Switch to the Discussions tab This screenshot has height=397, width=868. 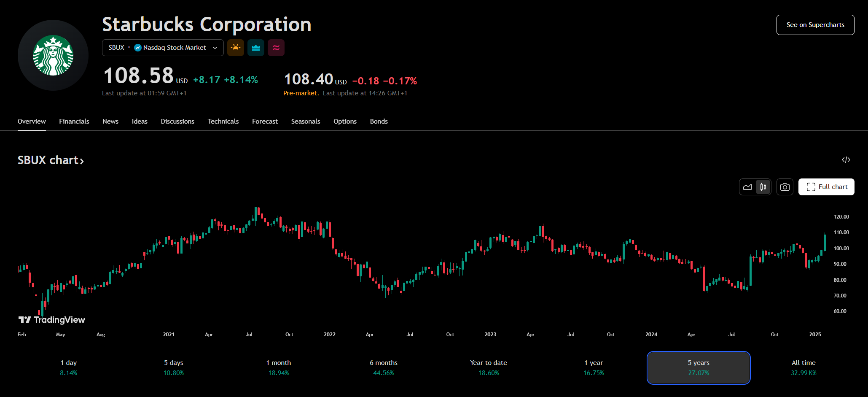coord(177,122)
